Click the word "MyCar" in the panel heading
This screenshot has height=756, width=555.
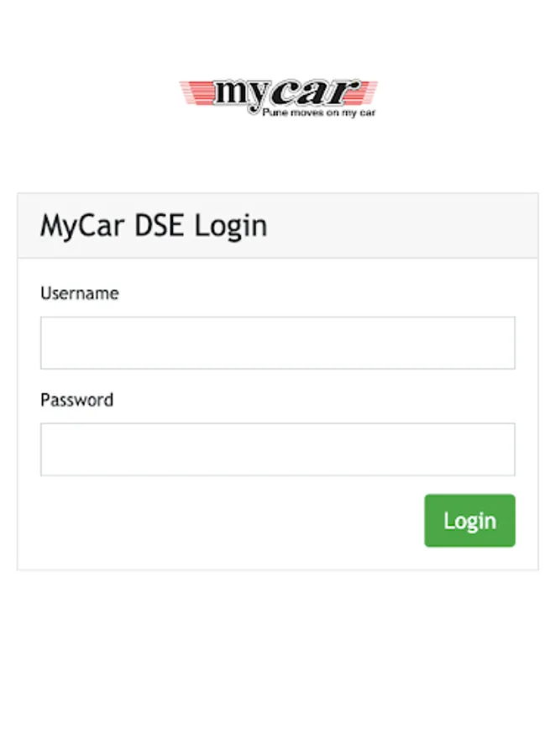82,226
